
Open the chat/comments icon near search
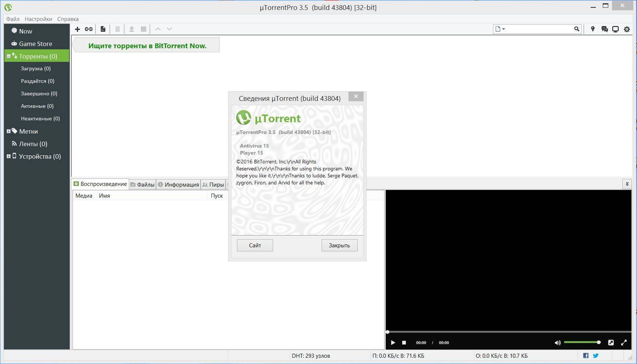[604, 29]
